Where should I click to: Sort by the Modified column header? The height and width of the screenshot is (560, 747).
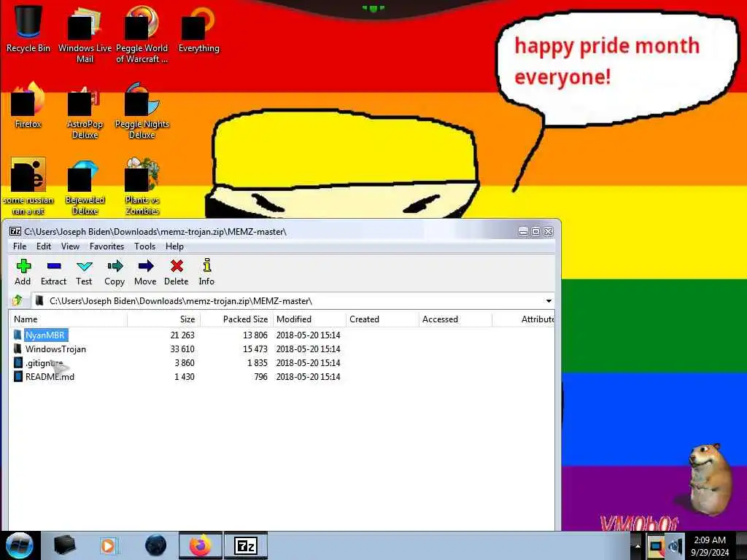coord(309,319)
